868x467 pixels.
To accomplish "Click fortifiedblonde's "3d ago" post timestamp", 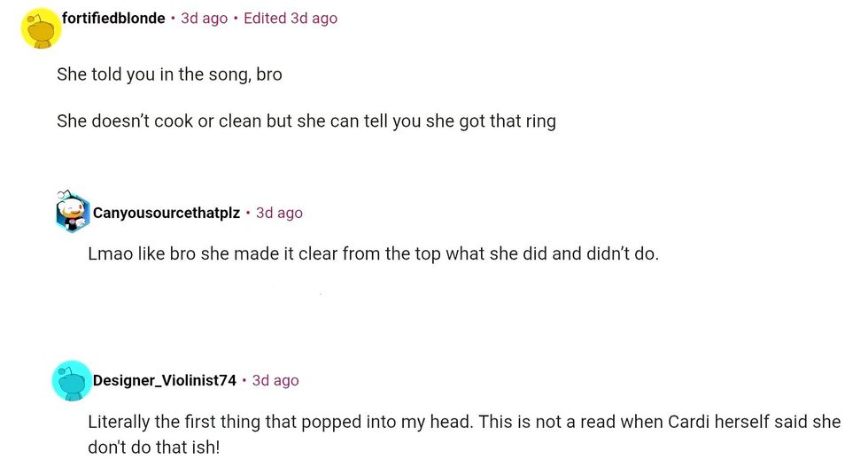I will click(204, 18).
